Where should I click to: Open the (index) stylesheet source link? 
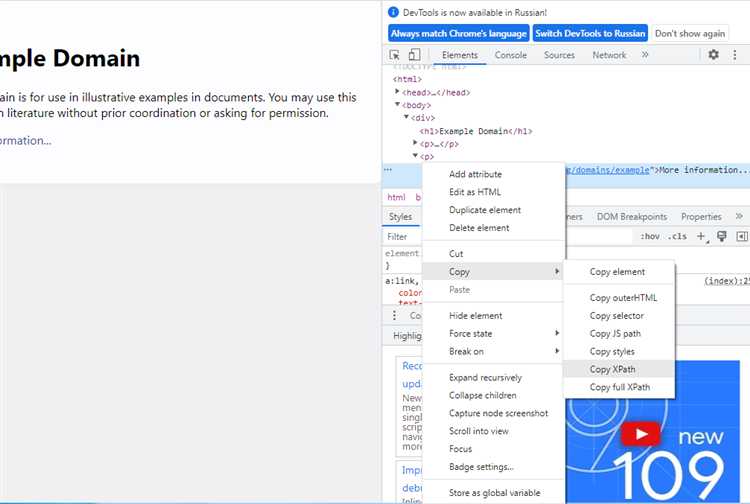727,281
